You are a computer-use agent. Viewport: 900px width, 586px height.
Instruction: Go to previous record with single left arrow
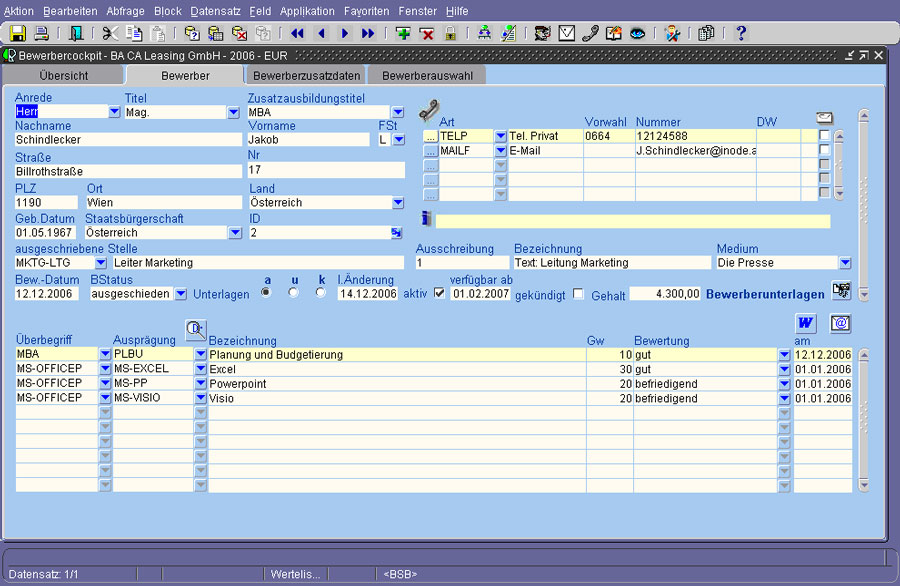[x=321, y=33]
